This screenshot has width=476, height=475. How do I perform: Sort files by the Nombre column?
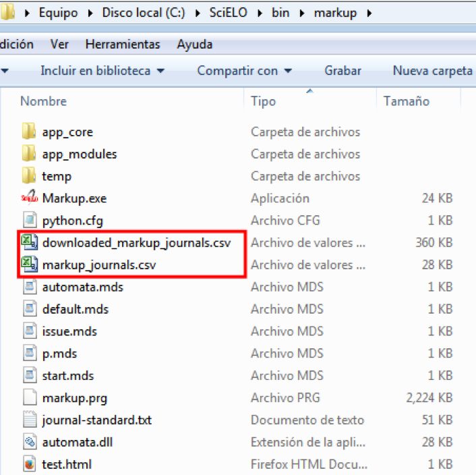[43, 101]
